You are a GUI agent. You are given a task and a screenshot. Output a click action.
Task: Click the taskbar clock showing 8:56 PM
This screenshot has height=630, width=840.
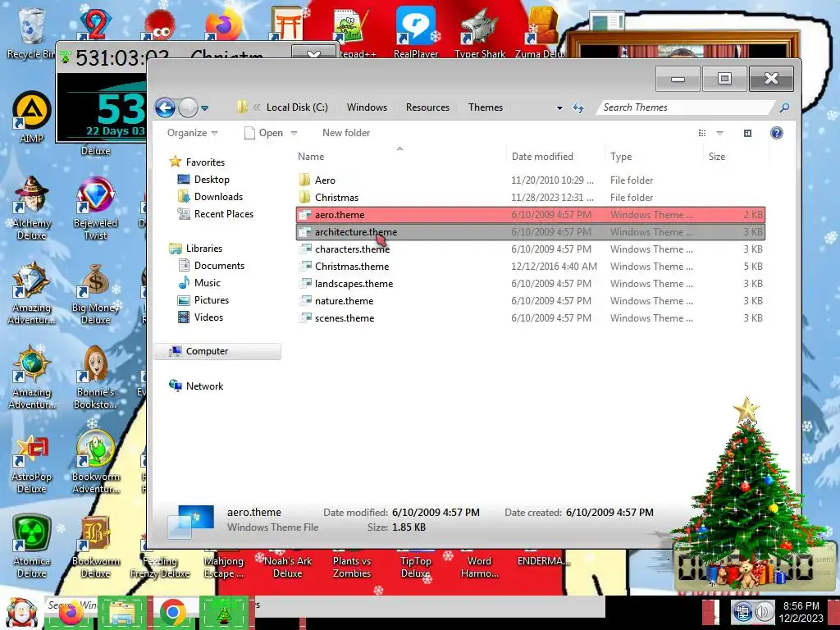pyautogui.click(x=801, y=612)
